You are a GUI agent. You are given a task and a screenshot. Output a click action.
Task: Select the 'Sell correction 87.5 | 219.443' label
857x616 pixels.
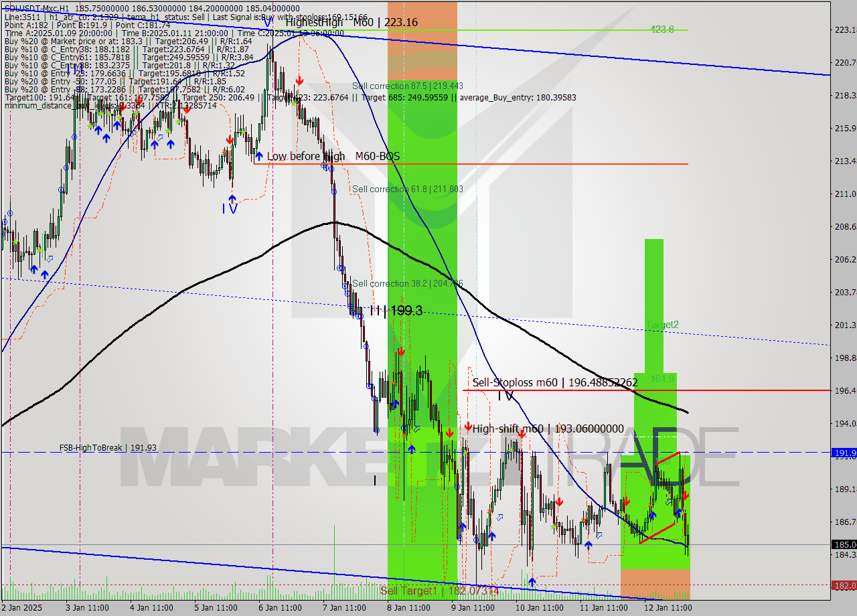coord(408,86)
